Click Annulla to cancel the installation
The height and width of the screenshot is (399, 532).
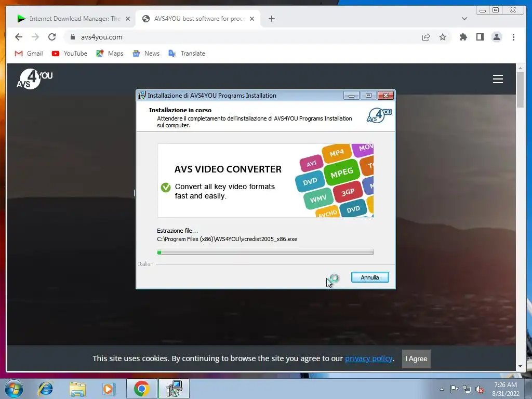[370, 277]
